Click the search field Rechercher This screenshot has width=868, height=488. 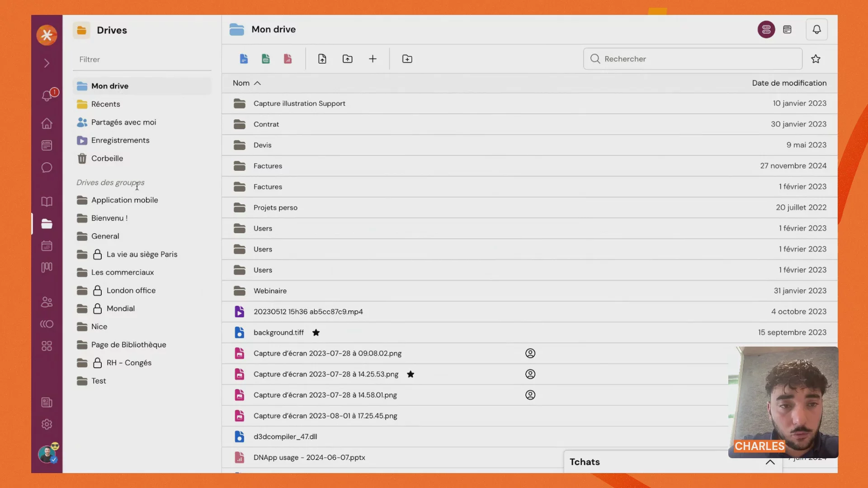point(693,59)
